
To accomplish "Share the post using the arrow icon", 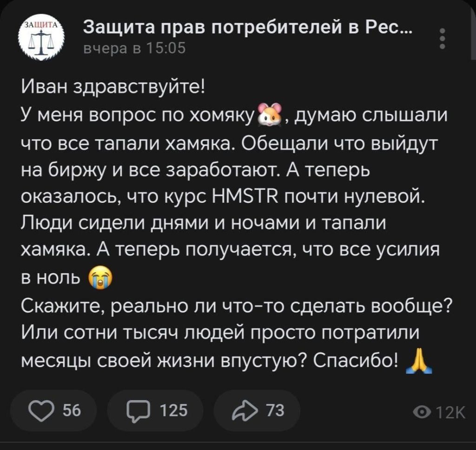I will coord(244,410).
